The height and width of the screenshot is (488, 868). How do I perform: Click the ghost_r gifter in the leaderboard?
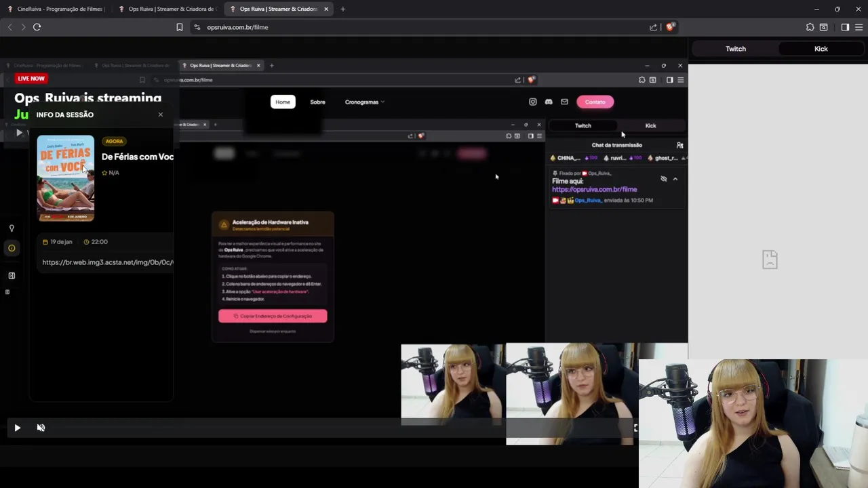pos(666,158)
